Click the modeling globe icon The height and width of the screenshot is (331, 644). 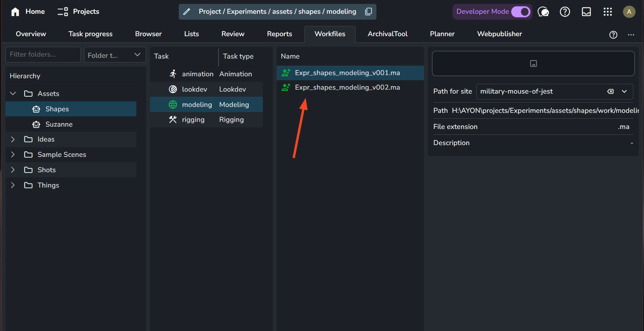[173, 105]
